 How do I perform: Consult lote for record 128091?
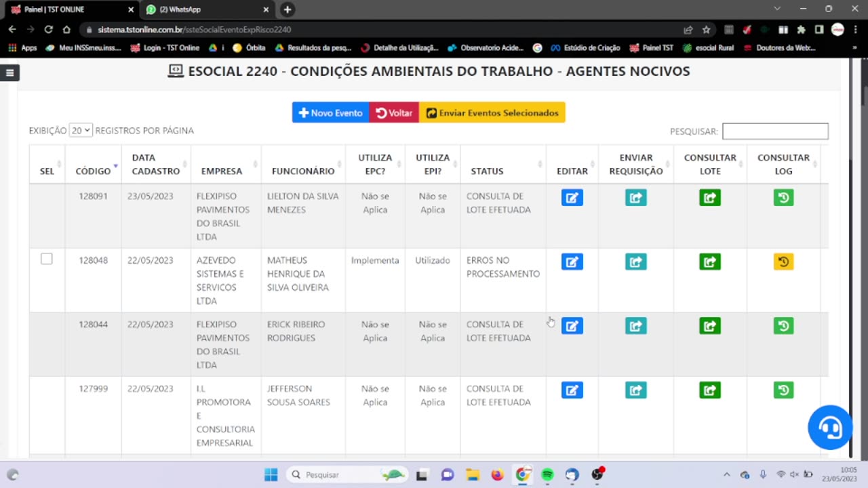(710, 197)
